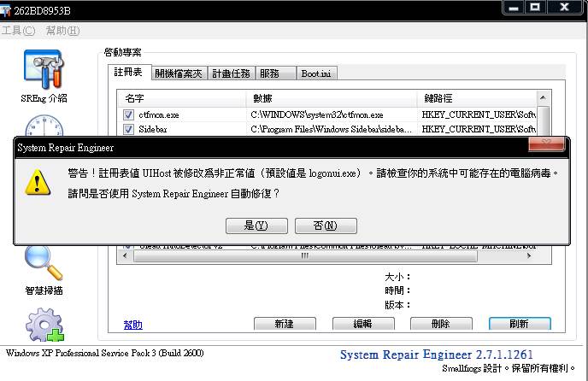Switch to the Boot.ini tab
The height and width of the screenshot is (381, 588).
316,73
